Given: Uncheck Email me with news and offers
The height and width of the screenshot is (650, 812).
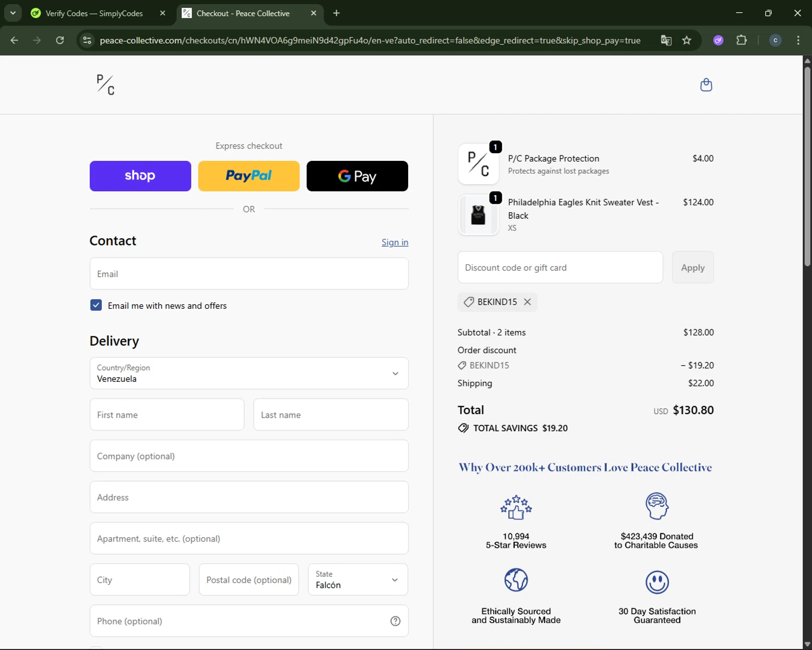Looking at the screenshot, I should [96, 305].
